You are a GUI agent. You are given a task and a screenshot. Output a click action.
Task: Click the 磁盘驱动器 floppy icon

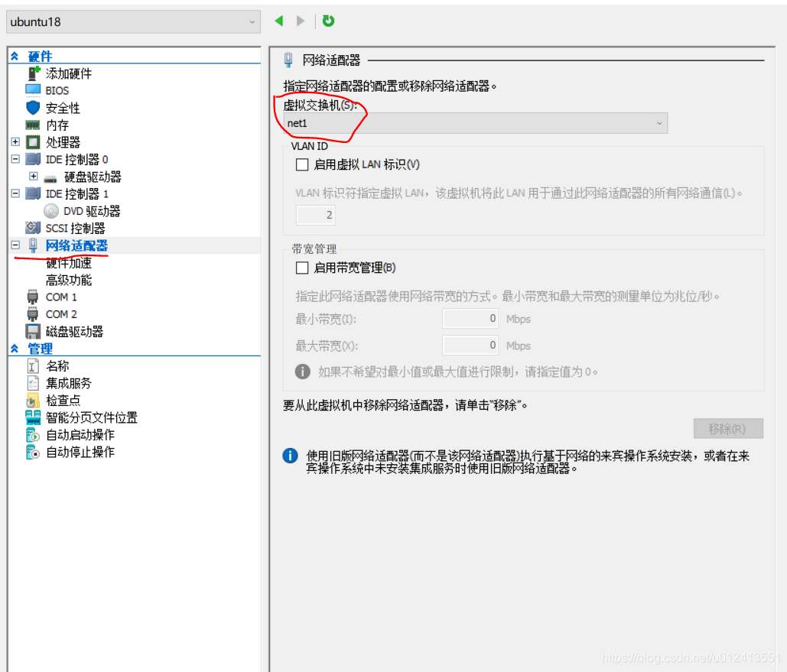33,331
